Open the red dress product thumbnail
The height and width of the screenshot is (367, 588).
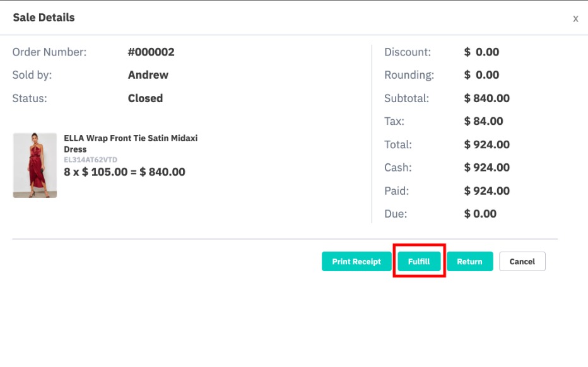tap(35, 165)
